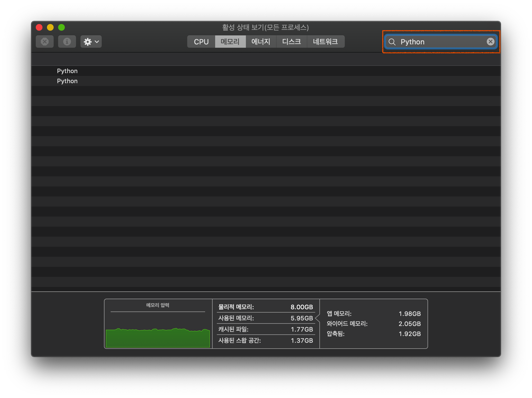Click the 앱 메모리 1.98GB entry
This screenshot has height=398, width=532.
pyautogui.click(x=374, y=314)
